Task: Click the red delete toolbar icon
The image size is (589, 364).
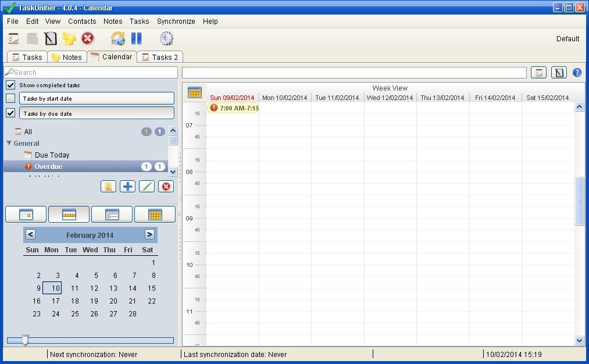Action: (88, 38)
